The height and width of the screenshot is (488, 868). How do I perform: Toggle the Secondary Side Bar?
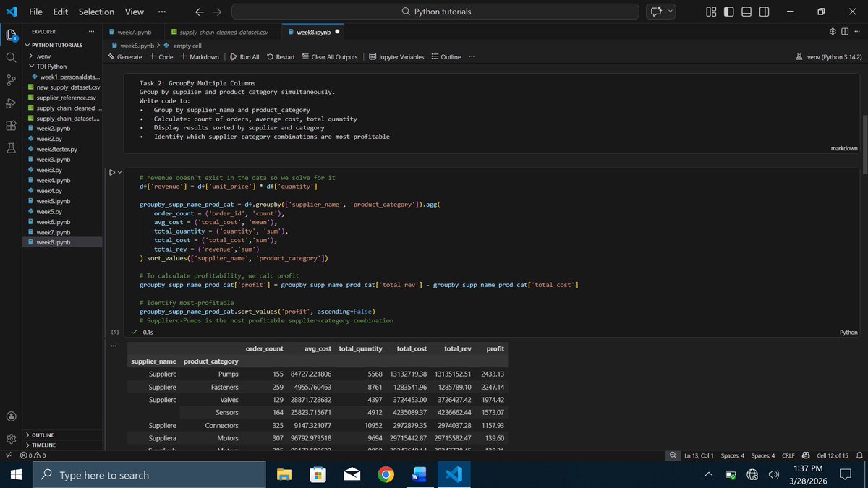tap(765, 12)
